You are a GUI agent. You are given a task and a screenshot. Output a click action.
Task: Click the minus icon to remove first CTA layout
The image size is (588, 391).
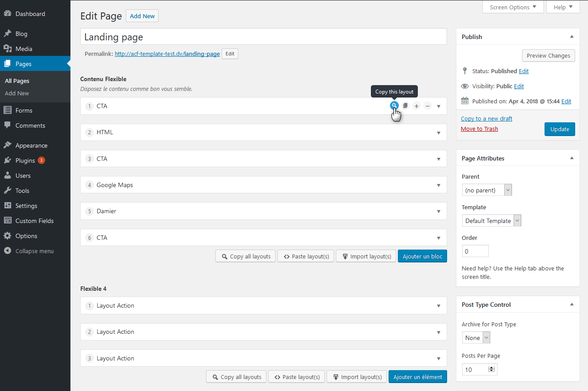428,106
